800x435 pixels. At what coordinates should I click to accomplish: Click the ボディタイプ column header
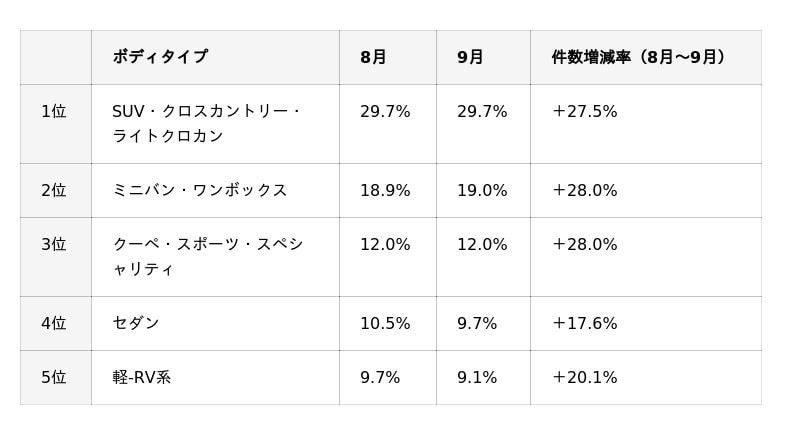(160, 57)
